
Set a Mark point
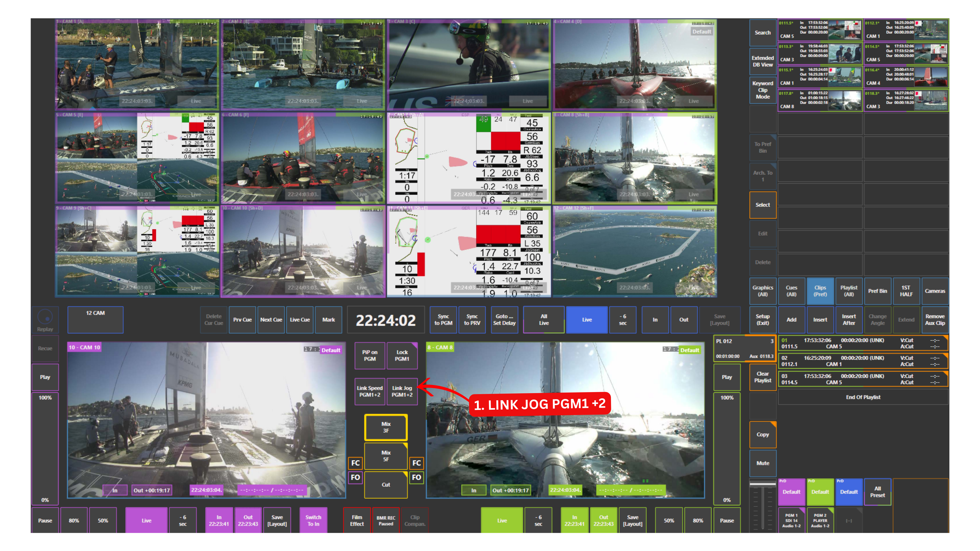(x=329, y=319)
